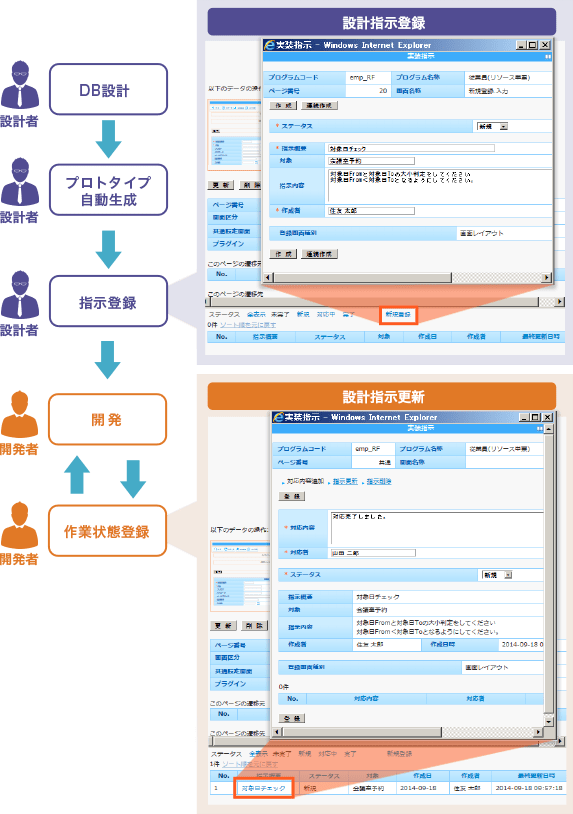This screenshot has width=573, height=814.
Task: Click the developer person icon beside 開発
Action: (20, 414)
